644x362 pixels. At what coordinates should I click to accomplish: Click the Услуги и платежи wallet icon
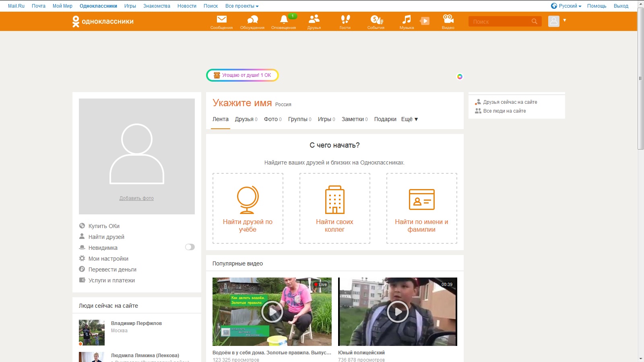click(x=82, y=280)
